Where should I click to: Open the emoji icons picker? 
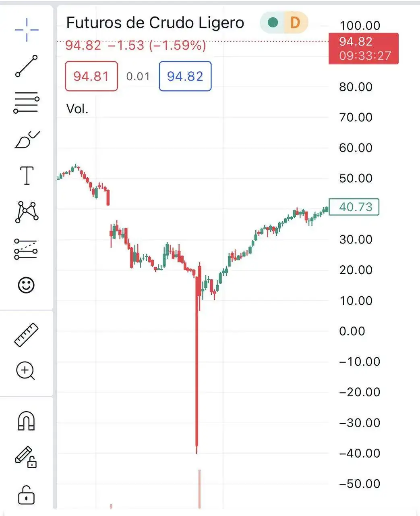pos(27,285)
